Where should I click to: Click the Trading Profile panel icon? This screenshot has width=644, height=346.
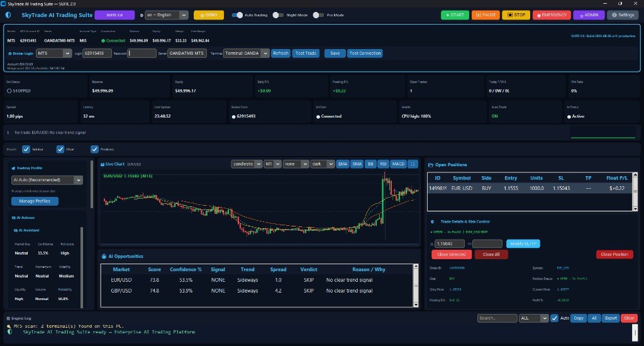coord(13,168)
